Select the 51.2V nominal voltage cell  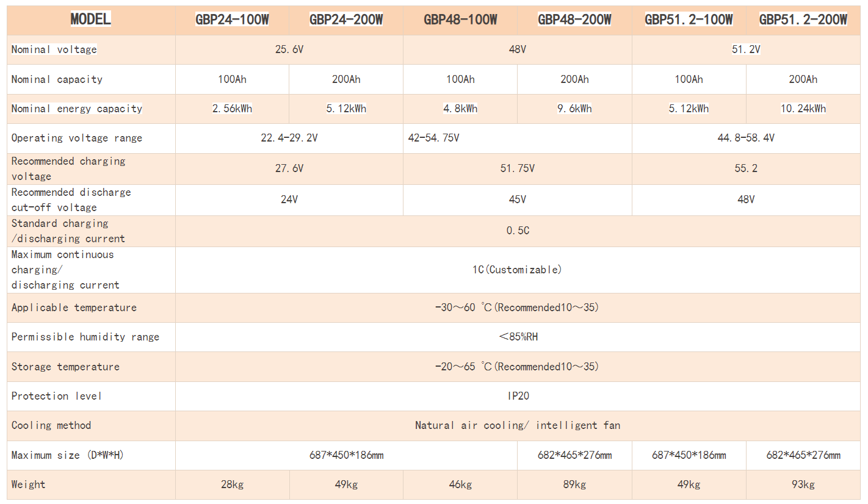click(x=746, y=49)
